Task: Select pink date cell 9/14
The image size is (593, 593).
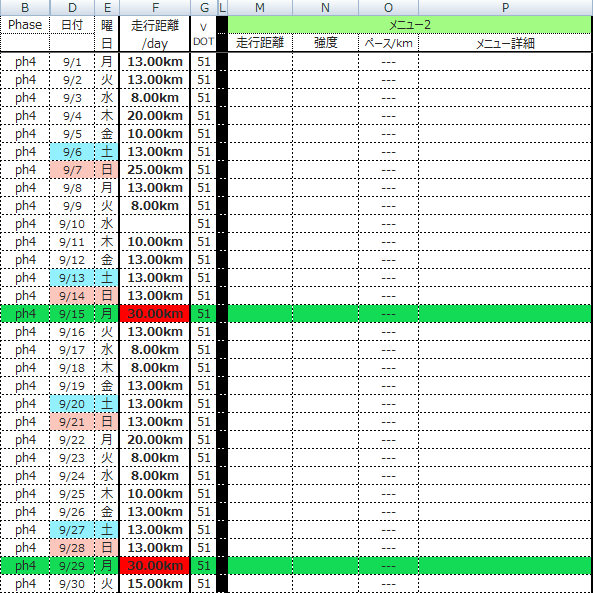Action: 72,296
